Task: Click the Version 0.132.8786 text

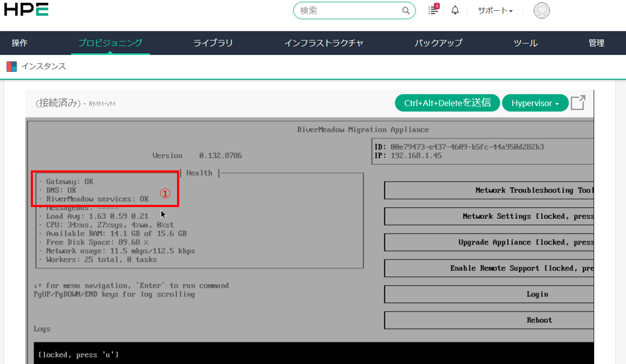Action: pyautogui.click(x=197, y=156)
